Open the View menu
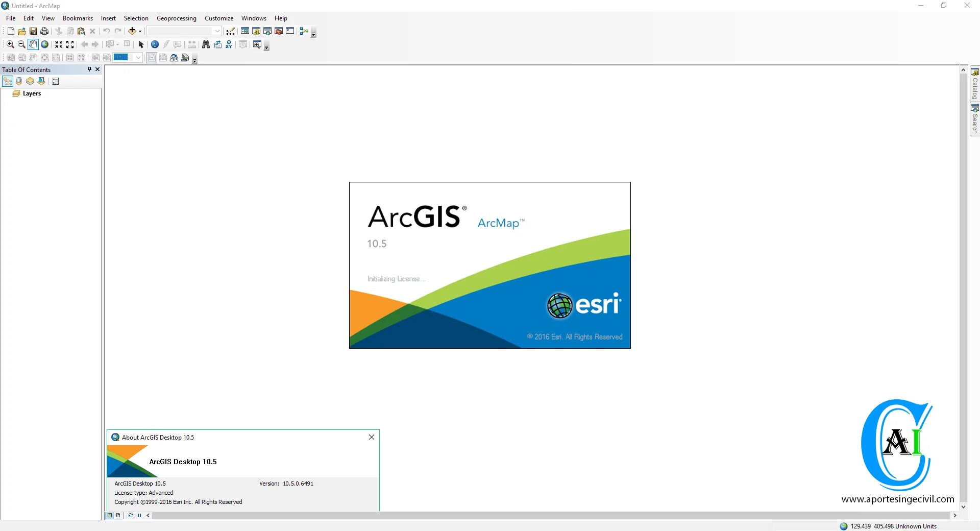This screenshot has height=531, width=980. pos(48,18)
